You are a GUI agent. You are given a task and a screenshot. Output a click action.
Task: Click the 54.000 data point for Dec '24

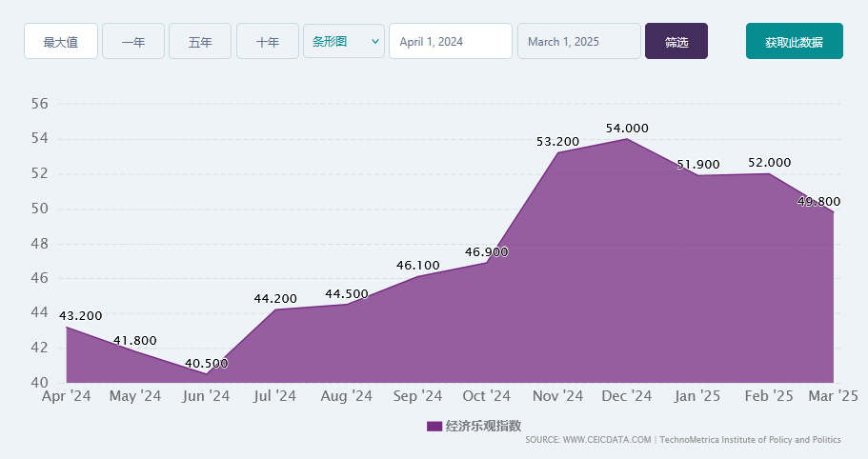[627, 139]
